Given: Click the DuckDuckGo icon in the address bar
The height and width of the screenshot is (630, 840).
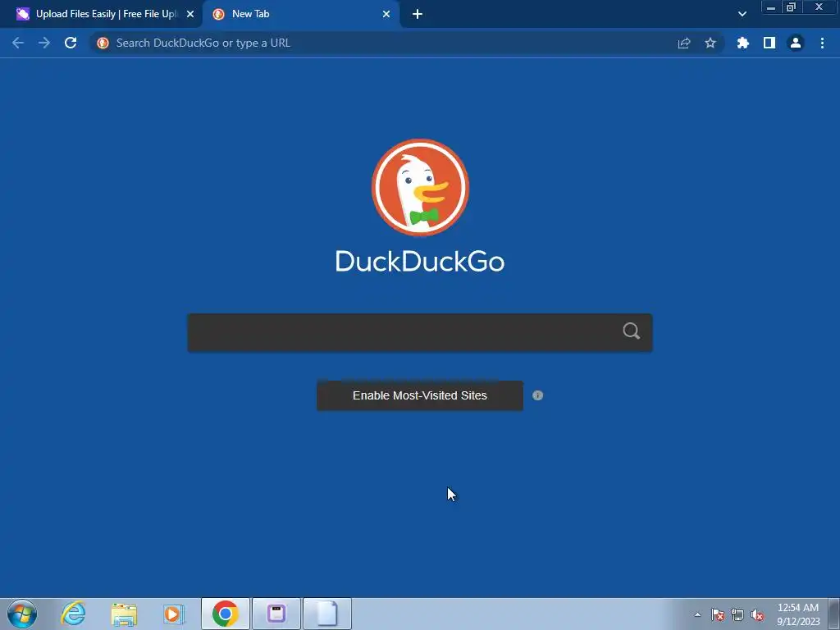Looking at the screenshot, I should point(103,43).
